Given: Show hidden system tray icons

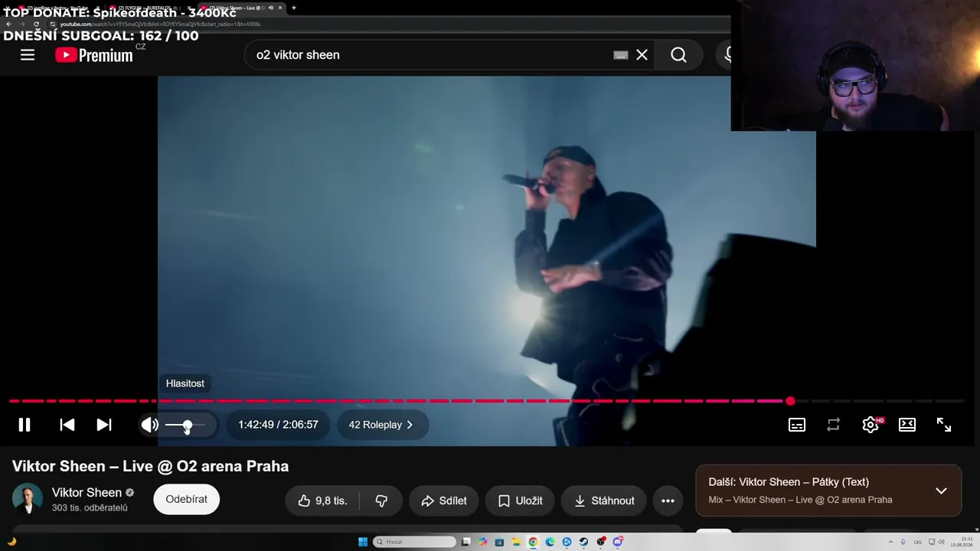Looking at the screenshot, I should pos(890,542).
